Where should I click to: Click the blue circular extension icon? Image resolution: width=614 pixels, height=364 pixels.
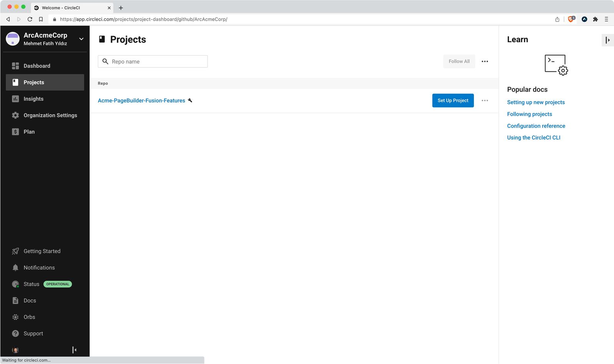click(584, 19)
